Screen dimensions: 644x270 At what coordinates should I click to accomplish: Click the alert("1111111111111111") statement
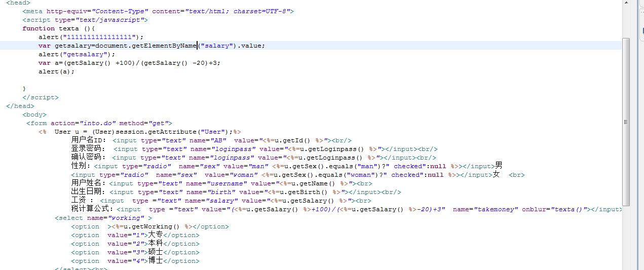(x=91, y=37)
